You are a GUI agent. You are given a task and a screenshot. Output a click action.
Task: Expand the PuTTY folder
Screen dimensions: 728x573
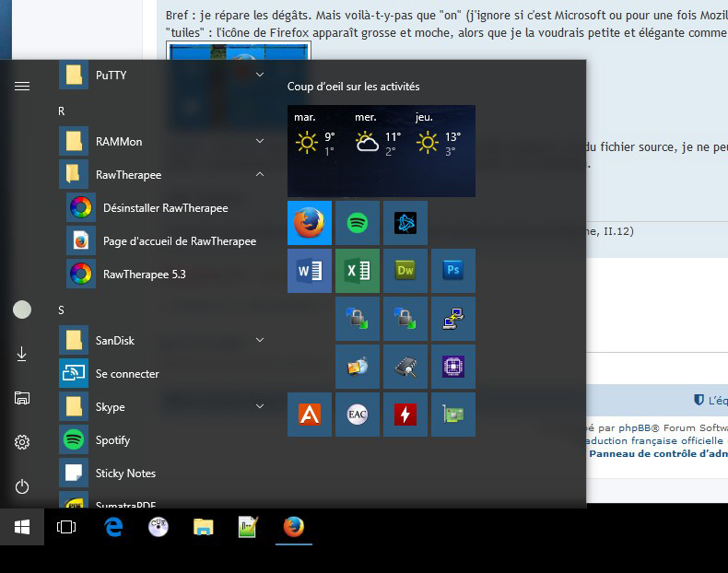pyautogui.click(x=260, y=75)
